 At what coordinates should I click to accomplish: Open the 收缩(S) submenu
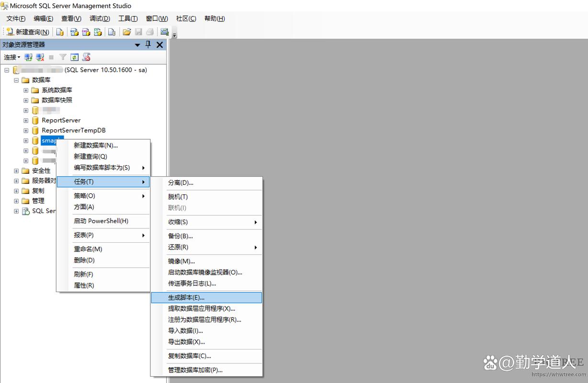[206, 222]
